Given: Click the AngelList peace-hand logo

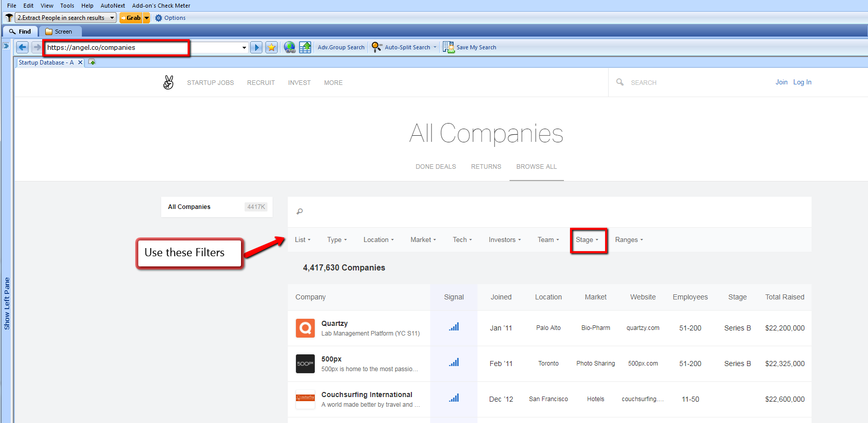Looking at the screenshot, I should pyautogui.click(x=168, y=82).
